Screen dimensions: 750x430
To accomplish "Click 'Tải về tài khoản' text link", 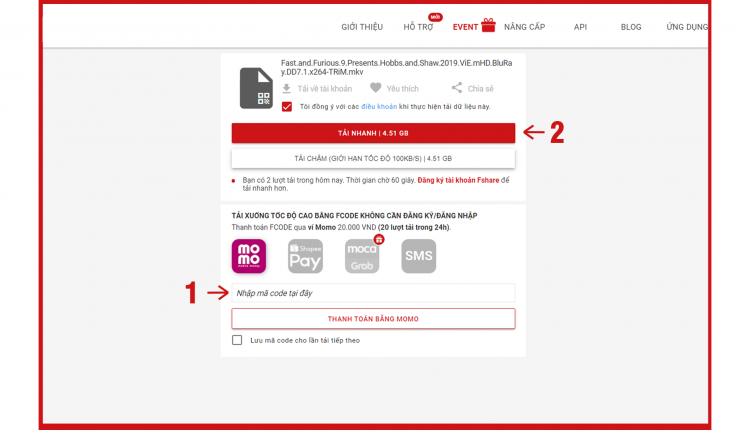I will click(325, 89).
